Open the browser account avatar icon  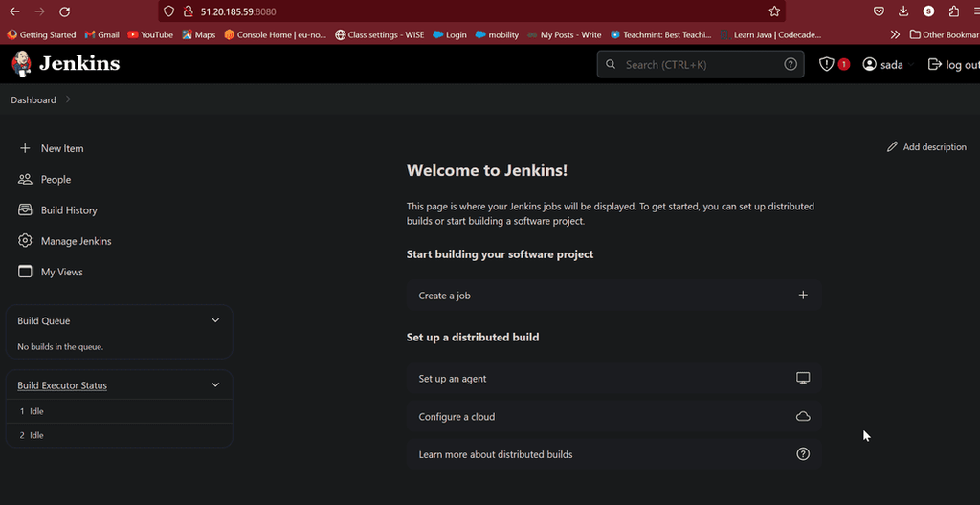pos(928,11)
